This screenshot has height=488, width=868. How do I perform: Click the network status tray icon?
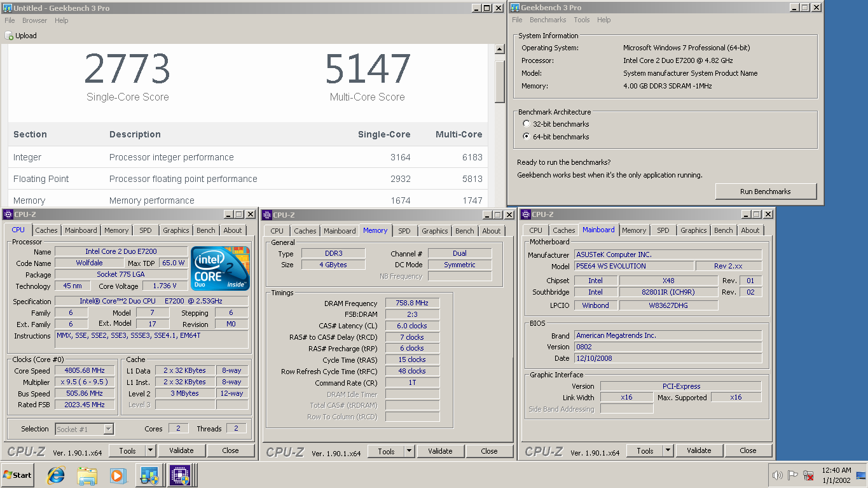pyautogui.click(x=809, y=475)
